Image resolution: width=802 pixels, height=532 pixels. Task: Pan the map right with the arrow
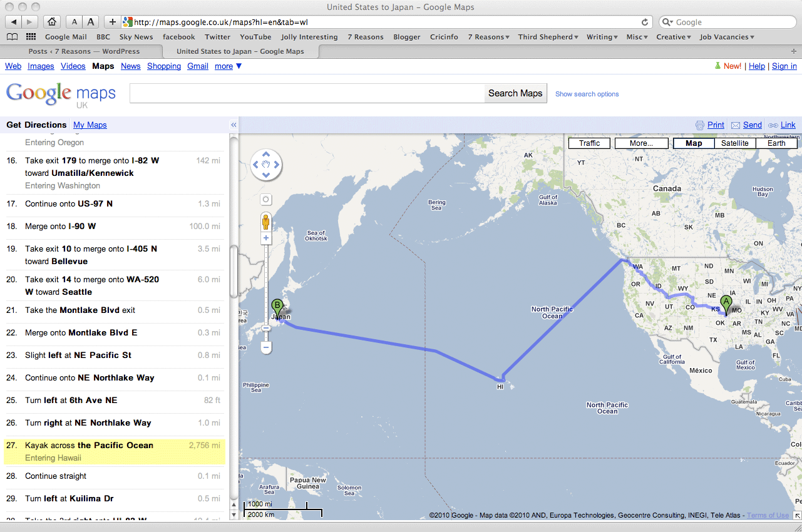[x=277, y=165]
